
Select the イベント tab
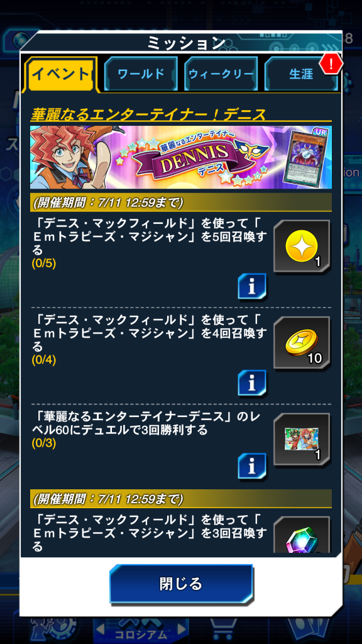point(61,74)
